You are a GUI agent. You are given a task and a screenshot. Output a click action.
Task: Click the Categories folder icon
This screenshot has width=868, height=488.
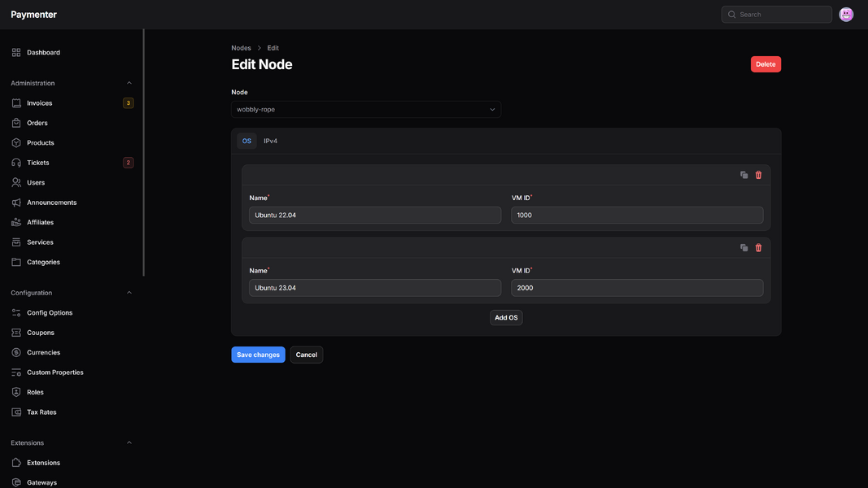[16, 262]
